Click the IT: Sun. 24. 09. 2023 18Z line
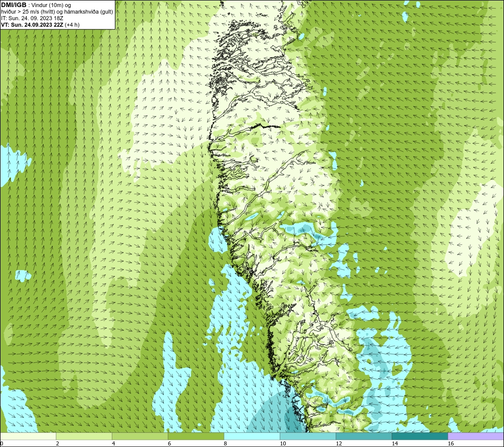 (x=32, y=18)
